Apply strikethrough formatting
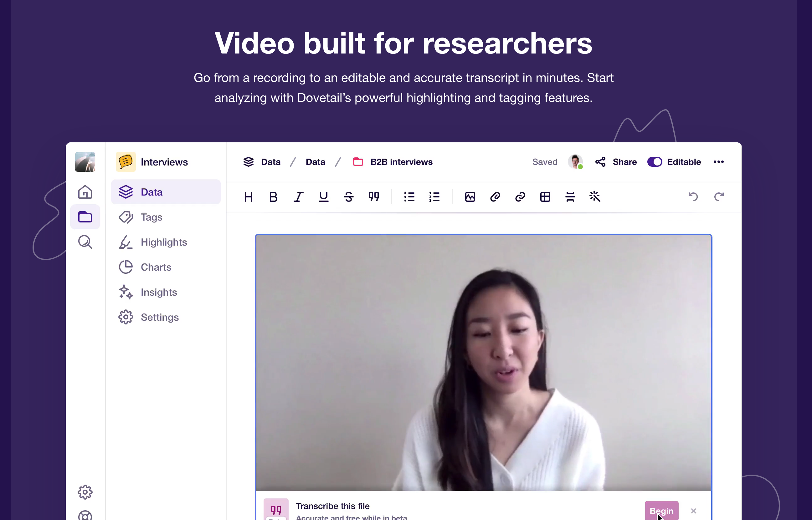The image size is (812, 520). point(349,196)
